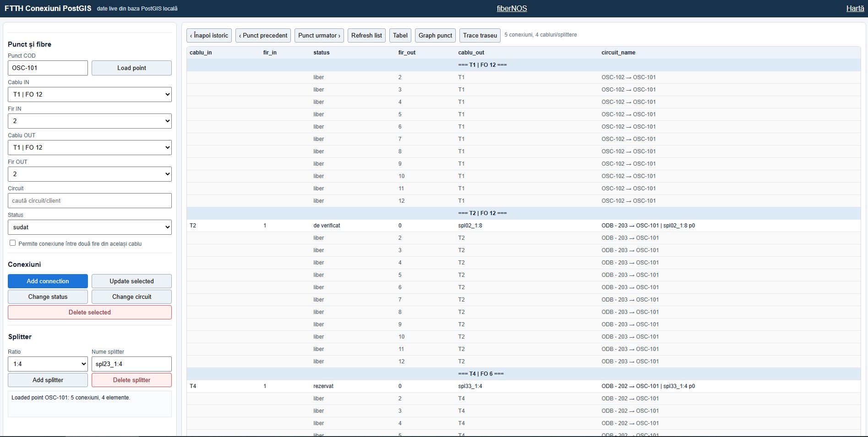868x437 pixels.
Task: Click '5 conexiuni, 4 cabluri/splittere' summary text
Action: (540, 35)
